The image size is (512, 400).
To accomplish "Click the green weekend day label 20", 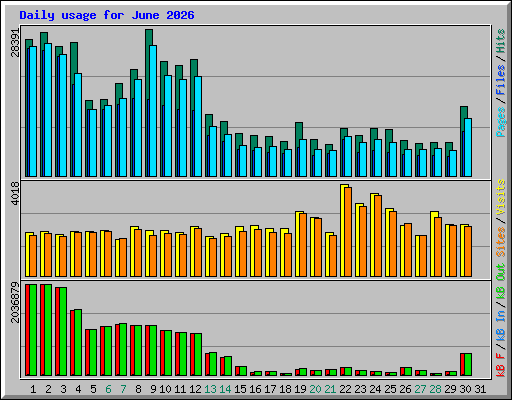I will click(315, 389).
